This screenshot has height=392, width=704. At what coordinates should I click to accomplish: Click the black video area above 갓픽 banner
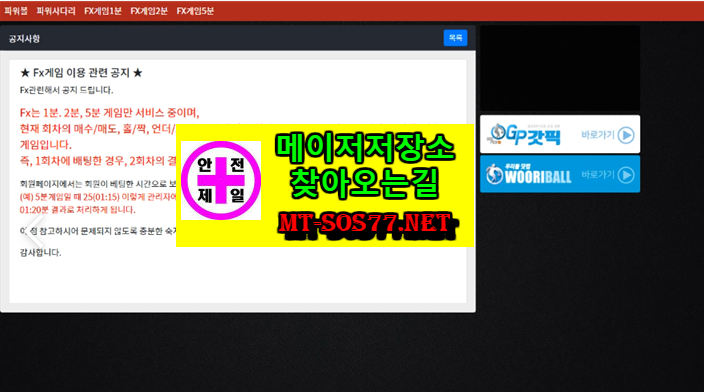point(560,68)
